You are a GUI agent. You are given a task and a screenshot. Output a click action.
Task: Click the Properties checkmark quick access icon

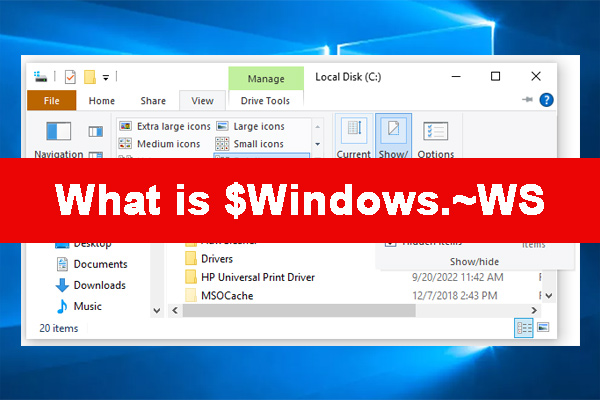click(x=70, y=77)
